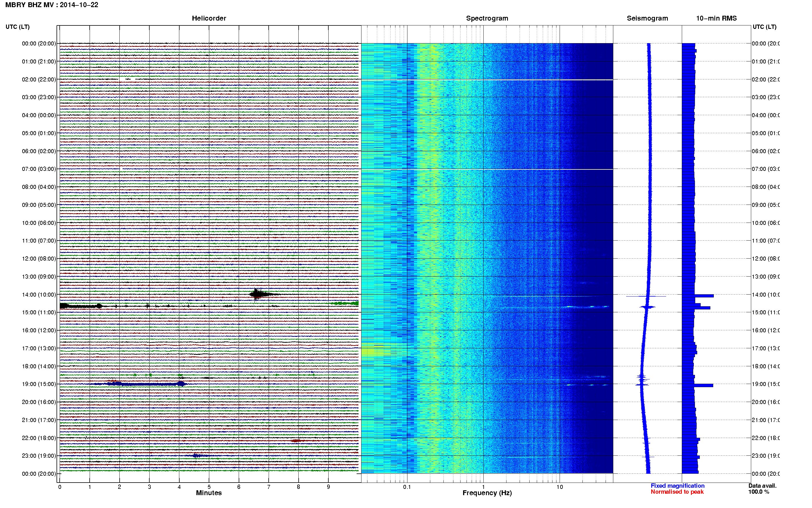Click tick '9' on the Minutes axis
Image resolution: width=812 pixels, height=508 pixels.
[x=328, y=487]
